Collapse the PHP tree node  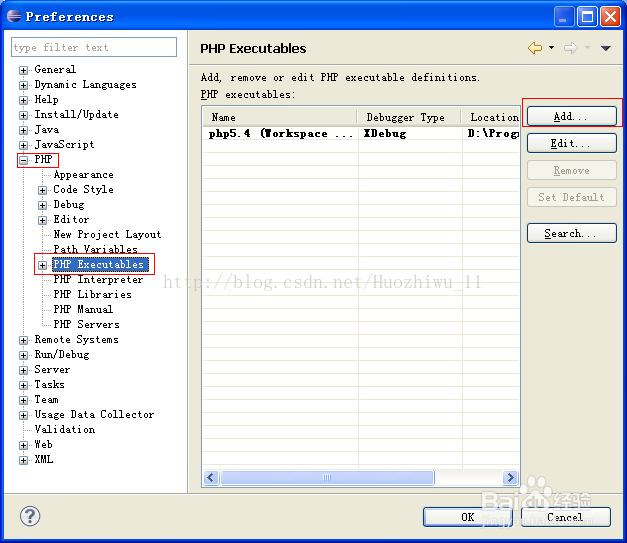tap(24, 160)
